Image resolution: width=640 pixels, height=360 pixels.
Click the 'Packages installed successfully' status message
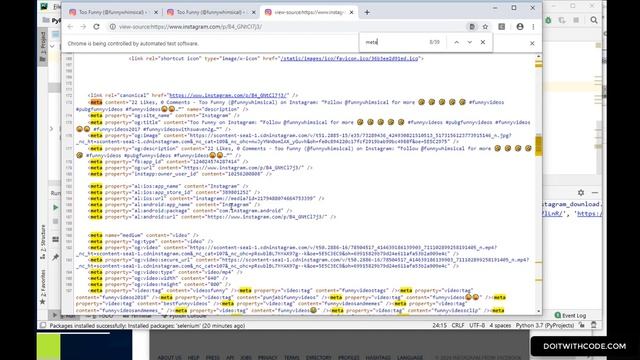pyautogui.click(x=147, y=326)
